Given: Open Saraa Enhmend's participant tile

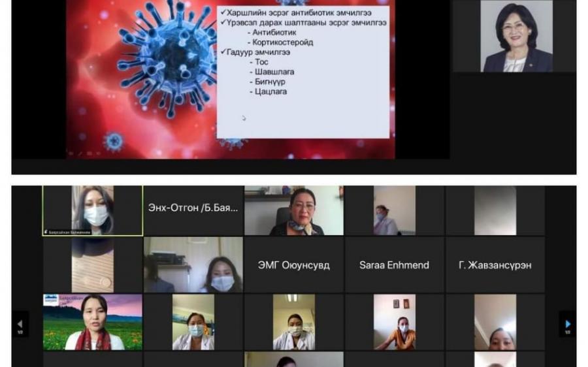Looking at the screenshot, I should pyautogui.click(x=394, y=264).
